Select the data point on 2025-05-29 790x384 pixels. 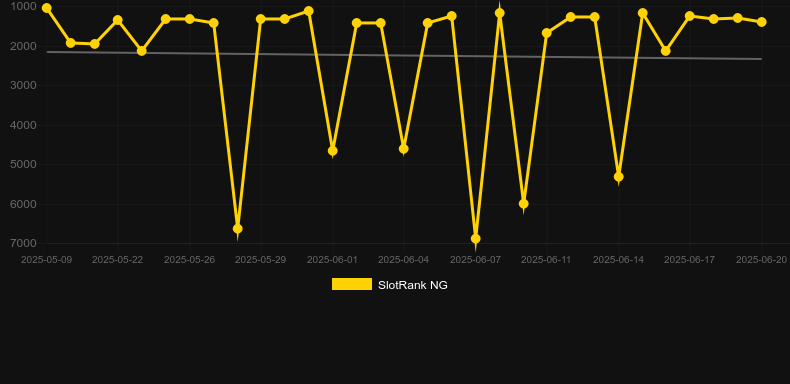tap(260, 19)
